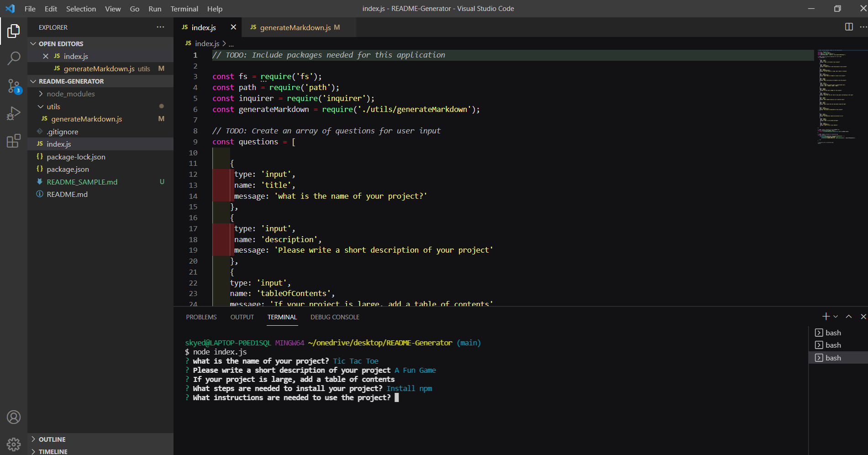This screenshot has width=868, height=455.
Task: Open the Search view in the Activity Bar
Action: pos(14,58)
